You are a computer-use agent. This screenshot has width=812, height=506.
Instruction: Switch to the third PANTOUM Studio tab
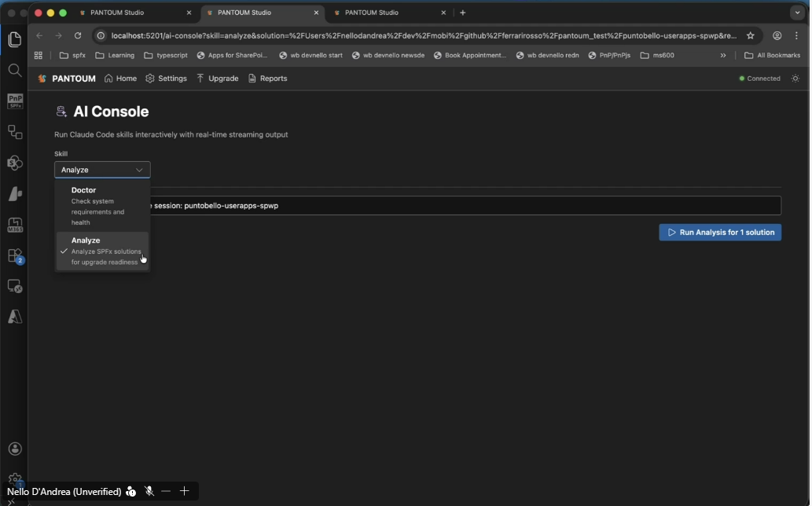pos(385,13)
